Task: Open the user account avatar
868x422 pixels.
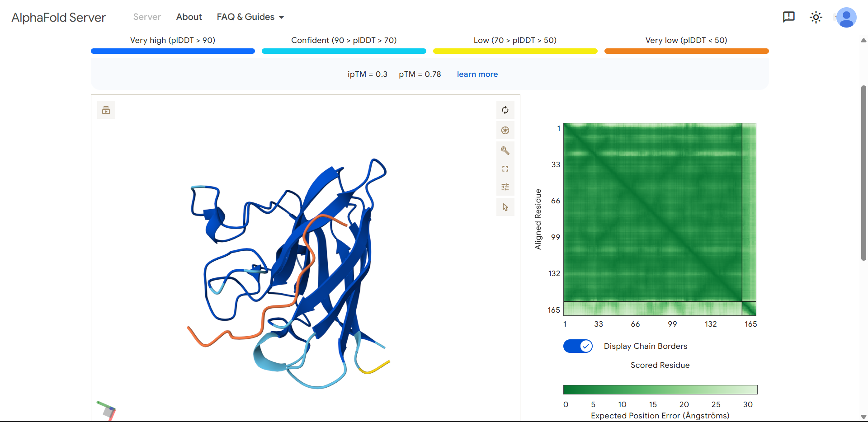Action: (846, 17)
